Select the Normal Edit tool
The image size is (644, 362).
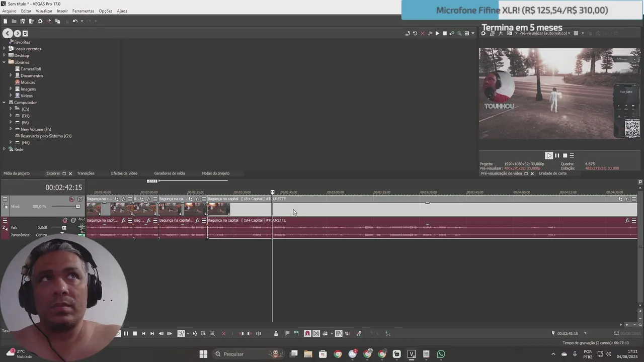(x=181, y=333)
